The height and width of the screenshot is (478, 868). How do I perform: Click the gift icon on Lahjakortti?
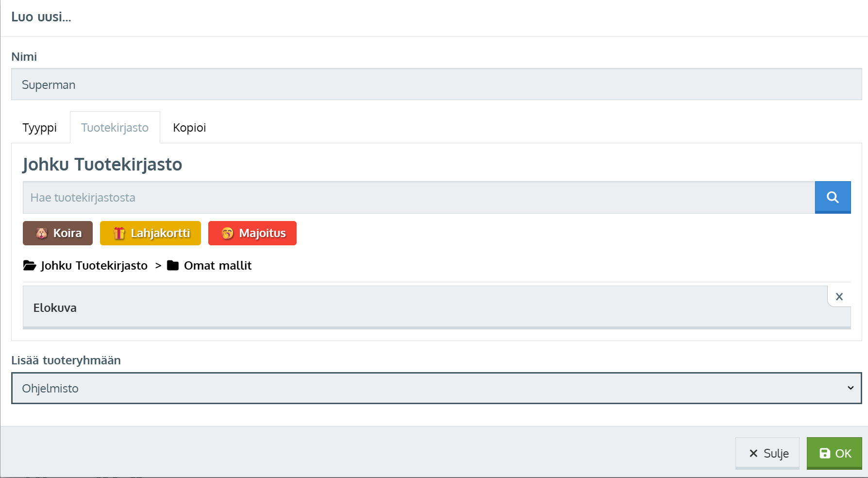[119, 233]
